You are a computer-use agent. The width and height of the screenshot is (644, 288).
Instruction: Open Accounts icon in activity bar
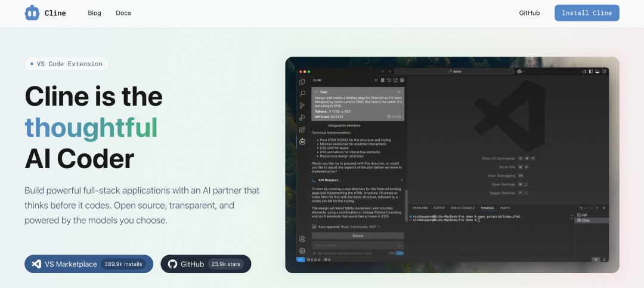[302, 239]
